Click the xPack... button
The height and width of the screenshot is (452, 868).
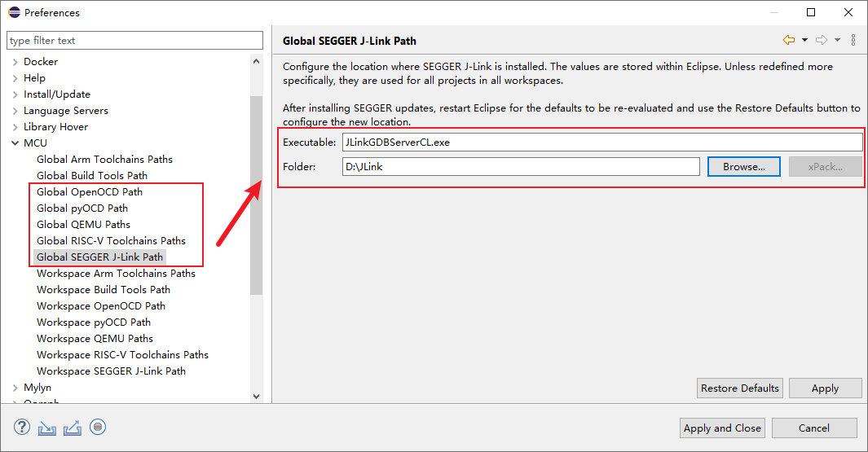(826, 166)
